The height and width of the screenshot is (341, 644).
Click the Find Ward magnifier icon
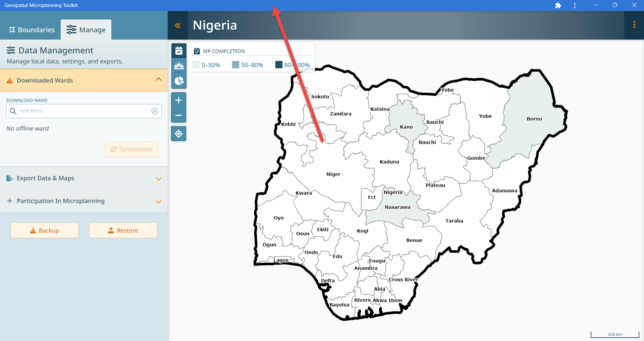coord(13,111)
